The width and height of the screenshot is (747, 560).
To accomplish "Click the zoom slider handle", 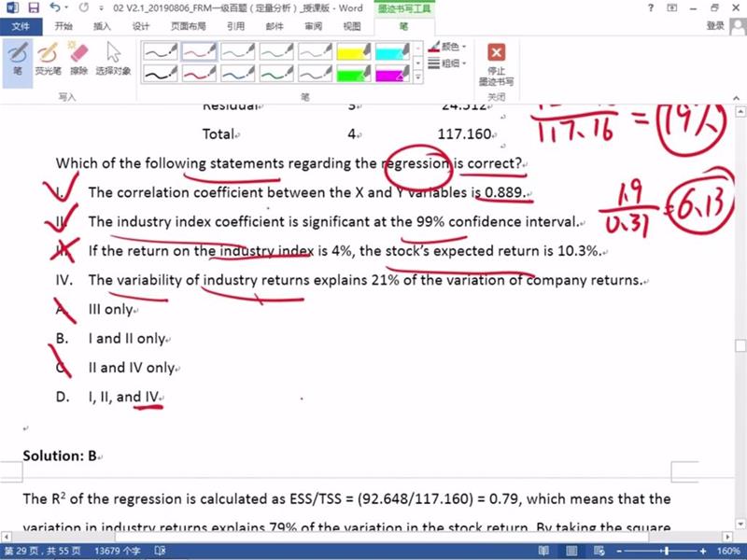I will click(666, 551).
